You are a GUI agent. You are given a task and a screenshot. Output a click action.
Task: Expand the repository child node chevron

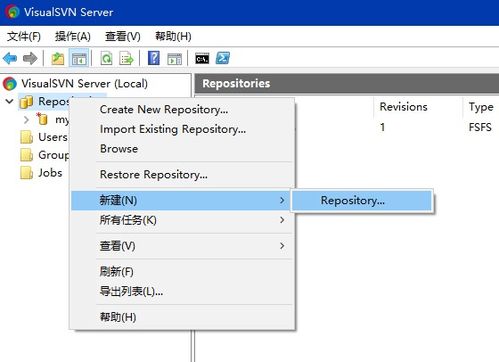click(26, 120)
